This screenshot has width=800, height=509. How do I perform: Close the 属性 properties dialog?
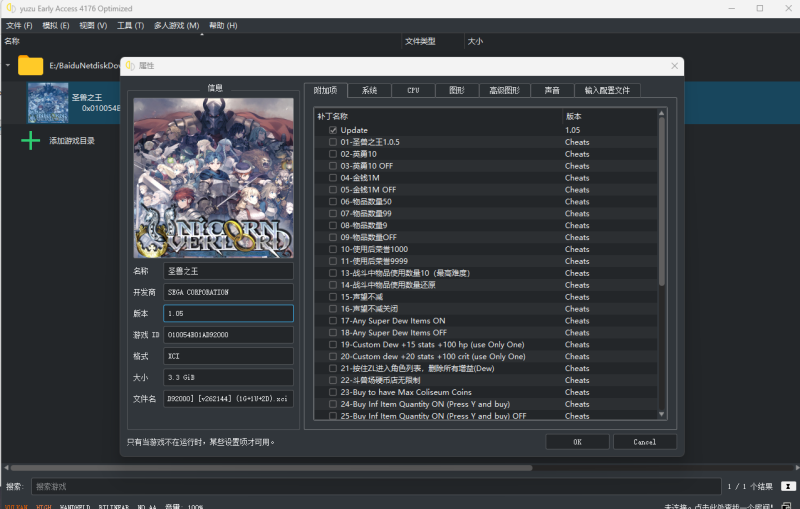coord(674,66)
